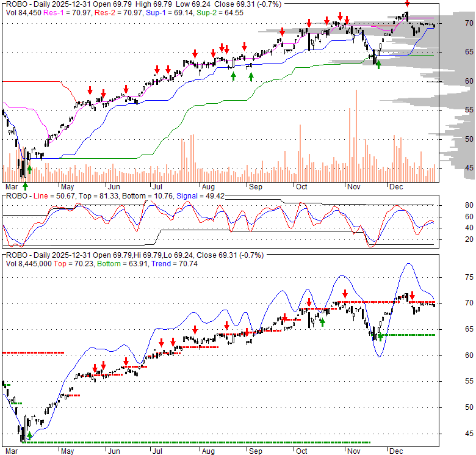Click the tallest November volume bar
The width and height of the screenshot is (476, 455).
[x=356, y=136]
